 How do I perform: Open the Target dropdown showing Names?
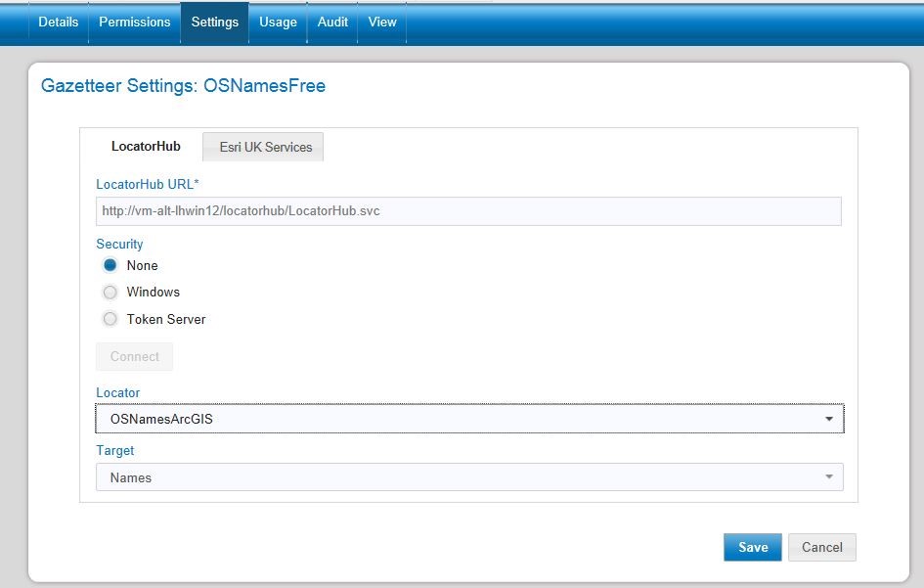[x=469, y=477]
